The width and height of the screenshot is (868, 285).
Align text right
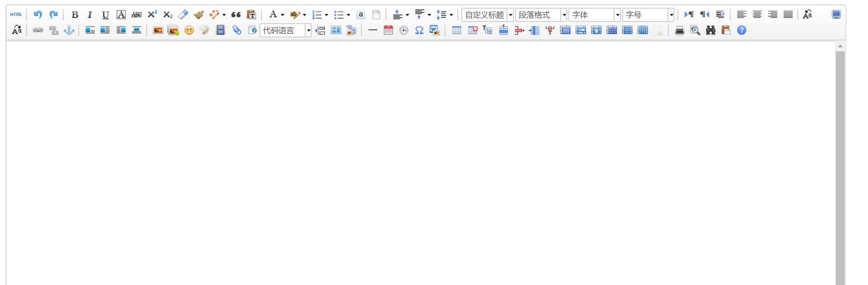(x=772, y=15)
